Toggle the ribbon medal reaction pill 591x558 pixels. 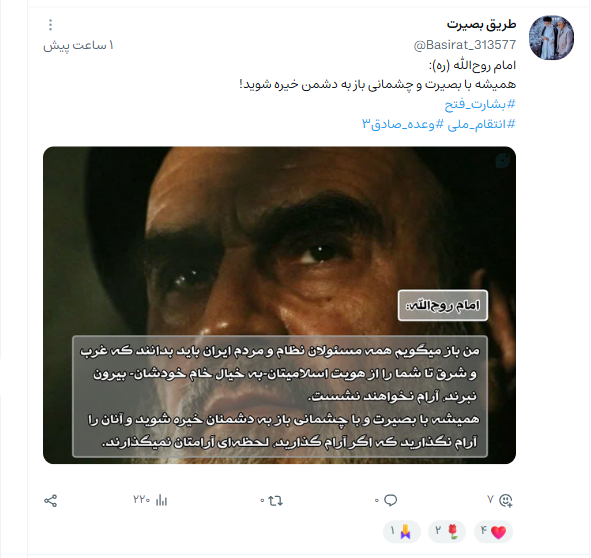pyautogui.click(x=402, y=532)
